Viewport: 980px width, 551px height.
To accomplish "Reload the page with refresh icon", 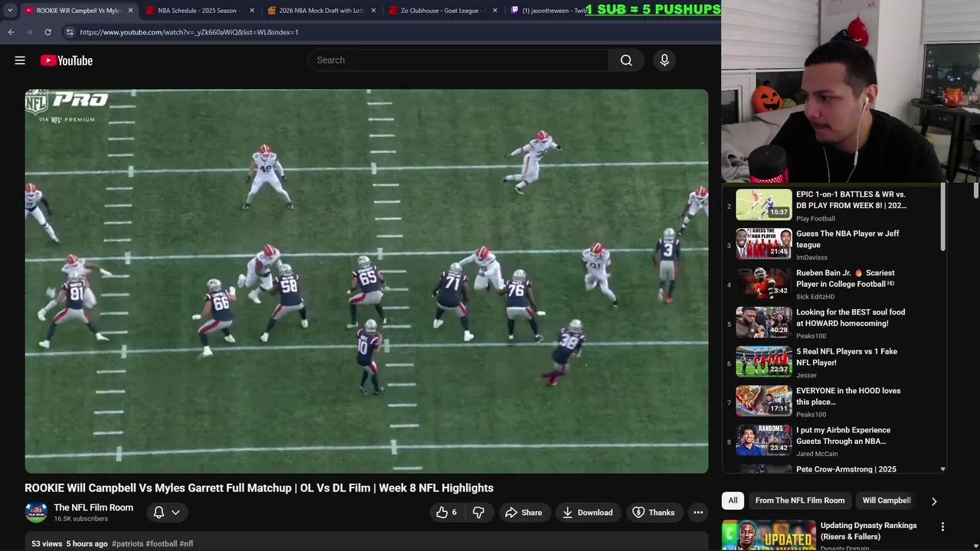I will pyautogui.click(x=47, y=32).
